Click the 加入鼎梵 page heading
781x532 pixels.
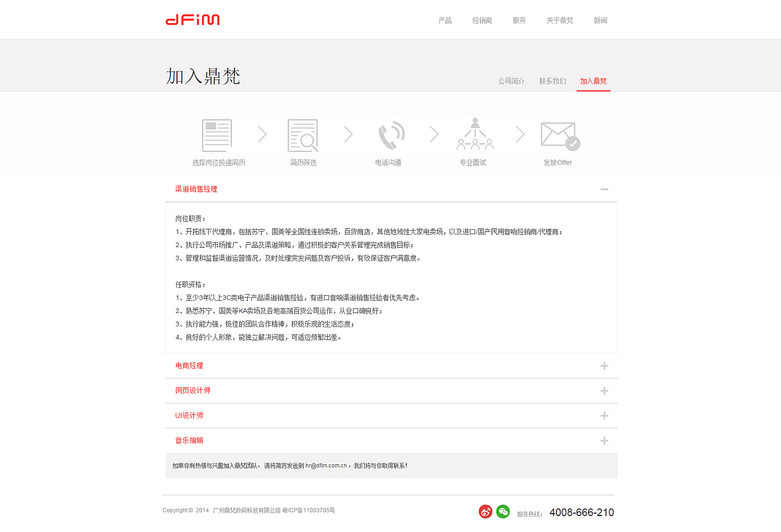tap(203, 76)
